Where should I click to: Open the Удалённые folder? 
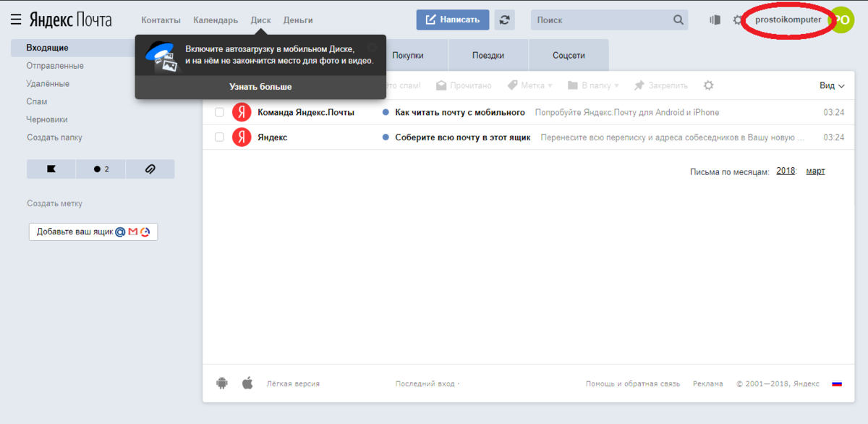(48, 84)
